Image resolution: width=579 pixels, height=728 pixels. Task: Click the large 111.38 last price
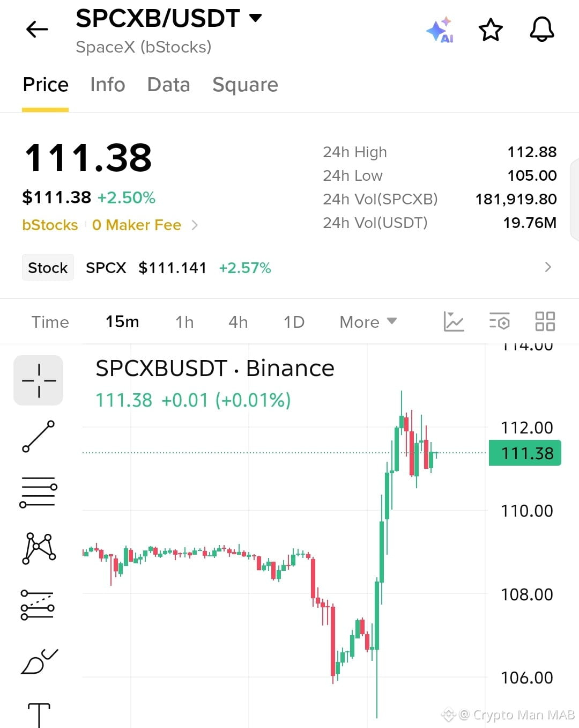tap(88, 158)
